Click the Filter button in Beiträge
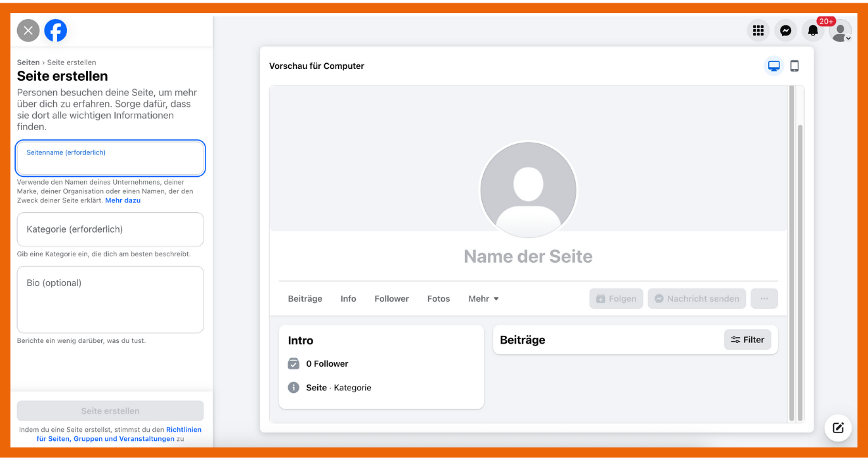The image size is (868, 460). 747,340
